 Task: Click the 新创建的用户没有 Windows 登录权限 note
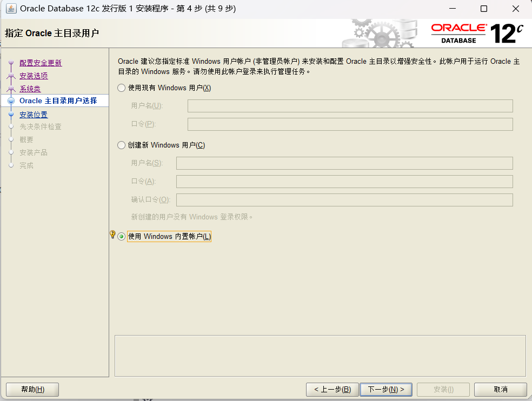(192, 217)
